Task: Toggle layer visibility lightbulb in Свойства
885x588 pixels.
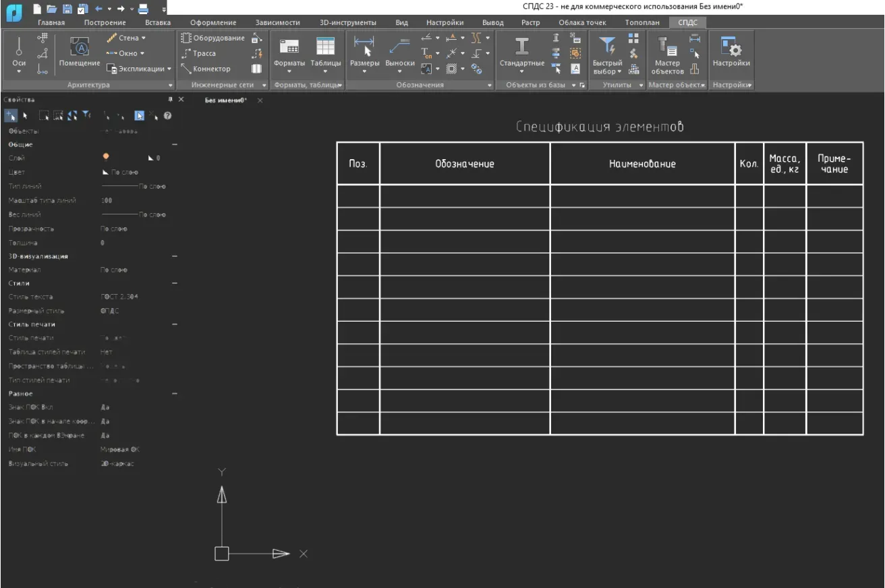Action: [106, 157]
